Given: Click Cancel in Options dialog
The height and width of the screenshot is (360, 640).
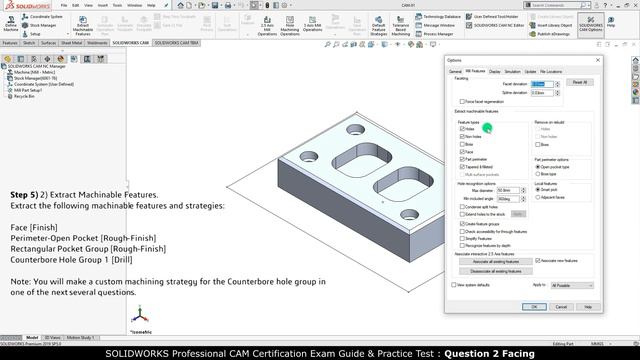Looking at the screenshot, I should pyautogui.click(x=561, y=307).
